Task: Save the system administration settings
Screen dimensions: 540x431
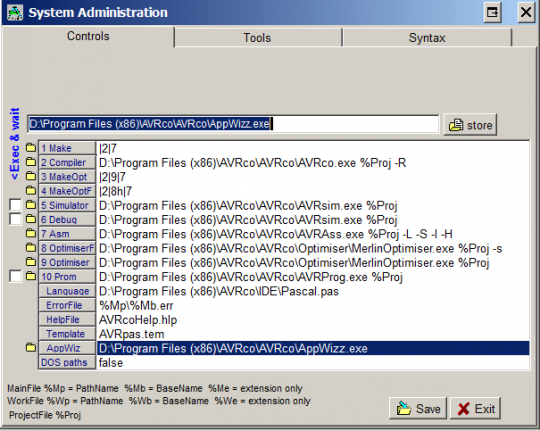Action: [418, 409]
